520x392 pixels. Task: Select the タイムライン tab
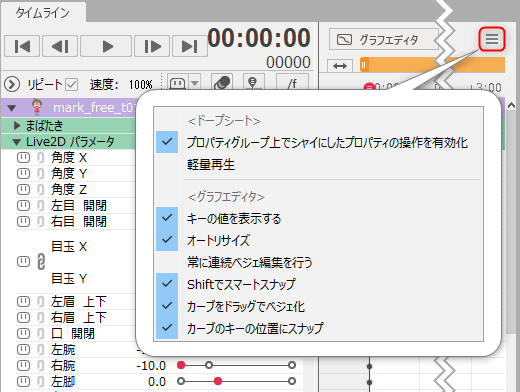point(43,13)
